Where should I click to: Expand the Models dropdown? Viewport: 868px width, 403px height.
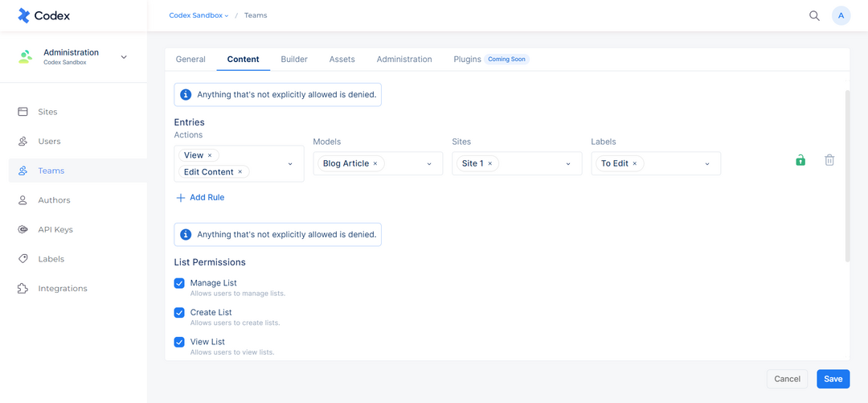point(429,164)
